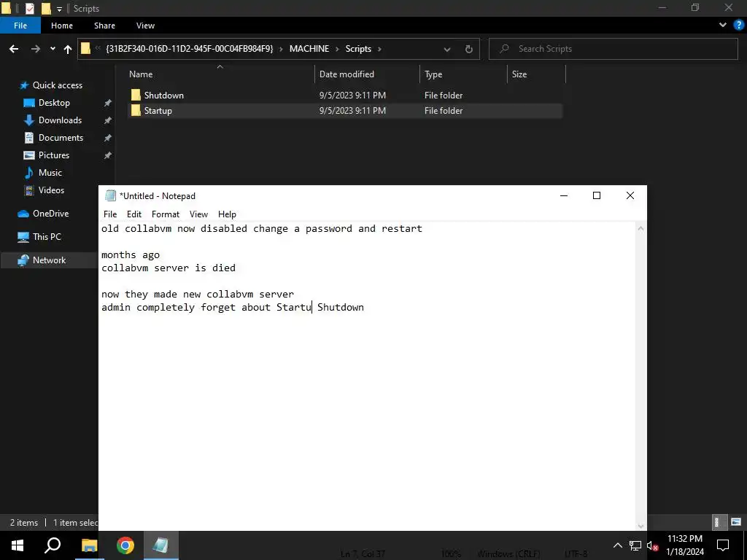
Task: Select MACHINE in the address breadcrumb
Action: tap(309, 49)
